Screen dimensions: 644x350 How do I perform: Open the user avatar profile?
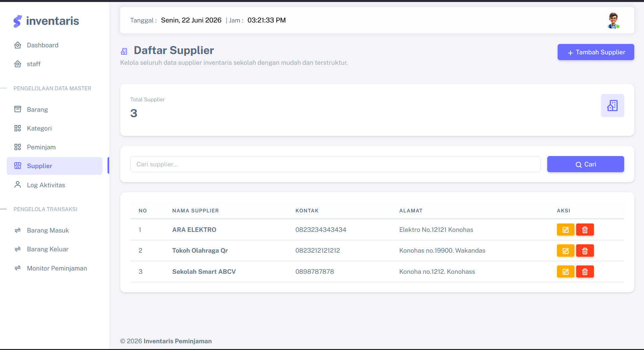coord(613,20)
